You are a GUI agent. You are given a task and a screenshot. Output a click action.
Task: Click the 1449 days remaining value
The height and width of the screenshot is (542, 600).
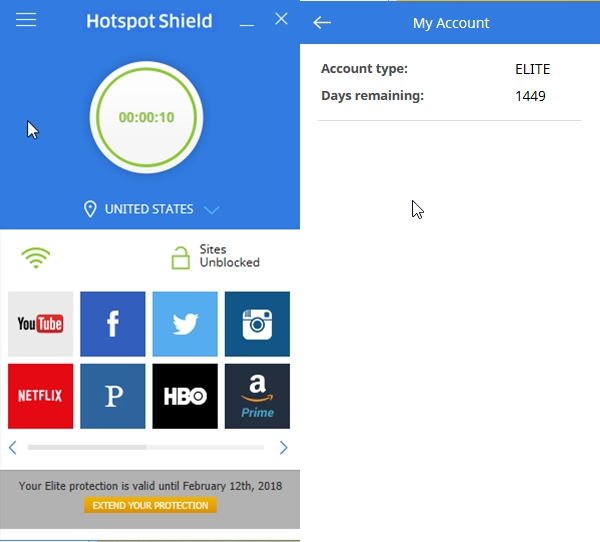pos(530,96)
